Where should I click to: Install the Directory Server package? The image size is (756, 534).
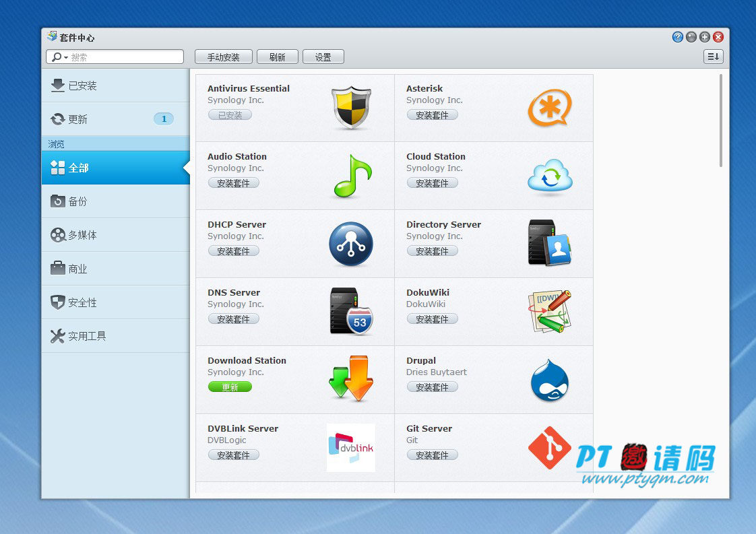[x=433, y=251]
